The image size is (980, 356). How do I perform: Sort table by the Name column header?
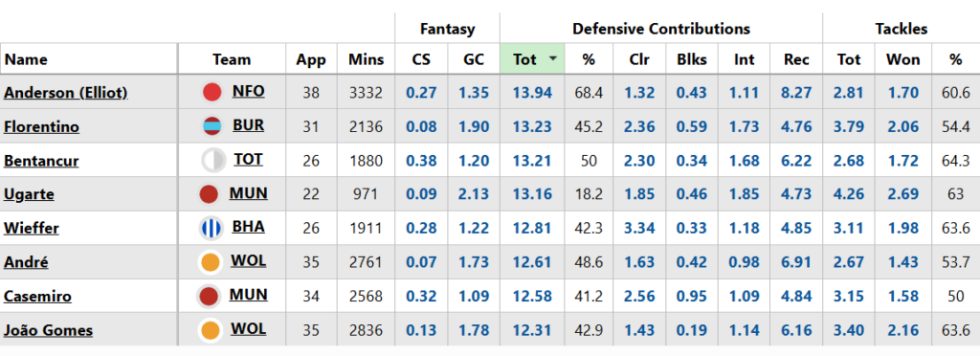click(26, 59)
